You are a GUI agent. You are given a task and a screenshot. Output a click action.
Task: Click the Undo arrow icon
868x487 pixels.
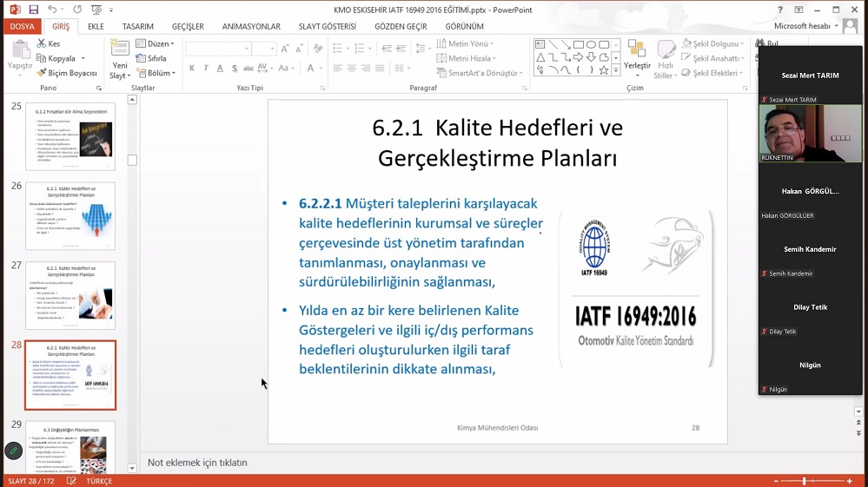coord(52,10)
